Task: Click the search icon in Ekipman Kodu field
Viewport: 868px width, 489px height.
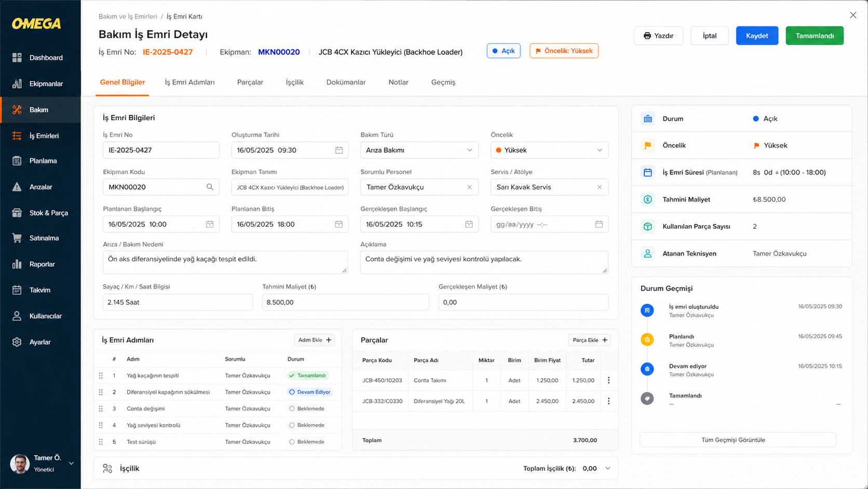Action: 210,187
